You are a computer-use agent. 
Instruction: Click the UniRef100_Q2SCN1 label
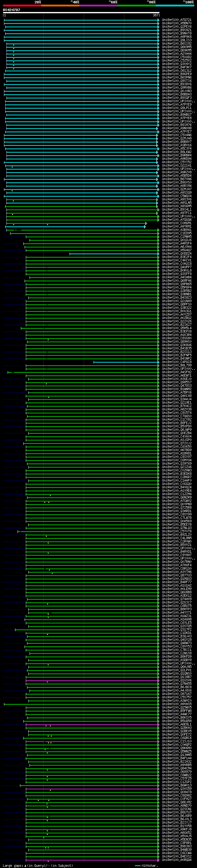point(177,809)
